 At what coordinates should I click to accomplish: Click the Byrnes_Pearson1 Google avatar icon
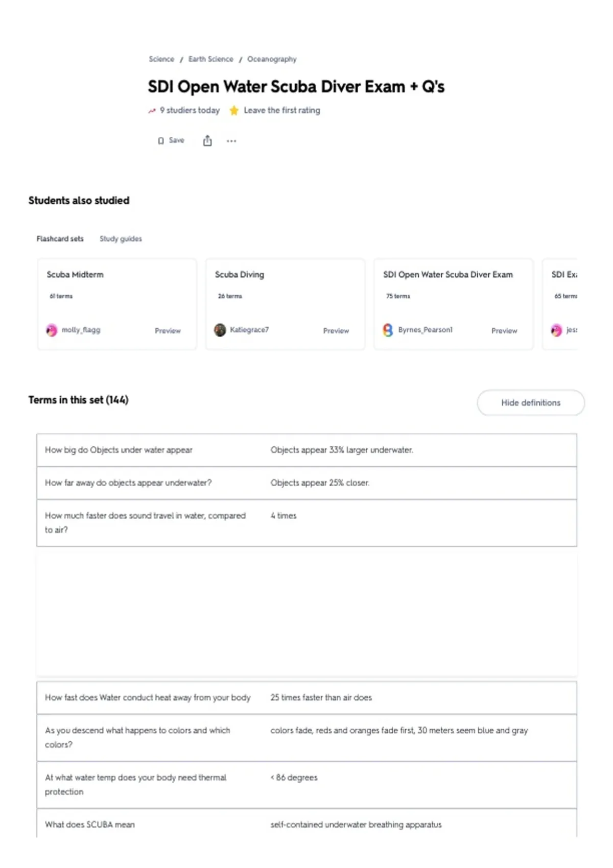388,330
